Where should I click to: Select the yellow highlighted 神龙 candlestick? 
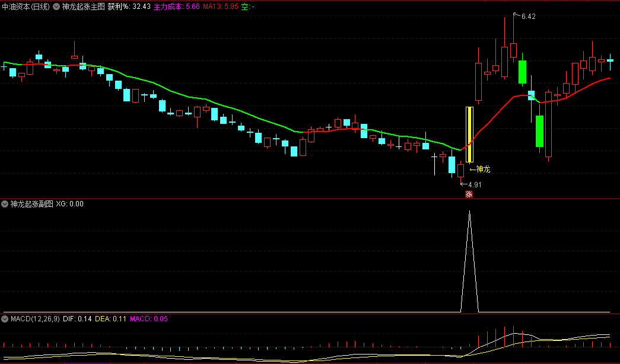point(469,135)
